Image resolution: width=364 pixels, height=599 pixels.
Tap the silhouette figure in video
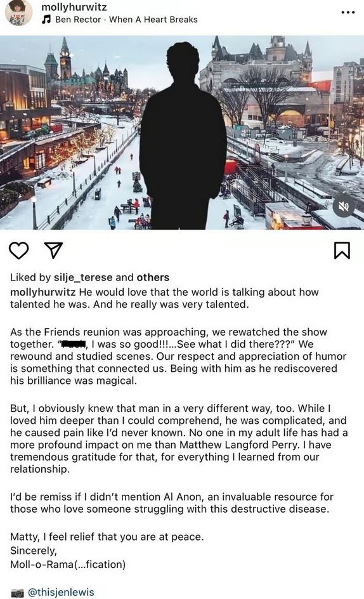coord(182,134)
